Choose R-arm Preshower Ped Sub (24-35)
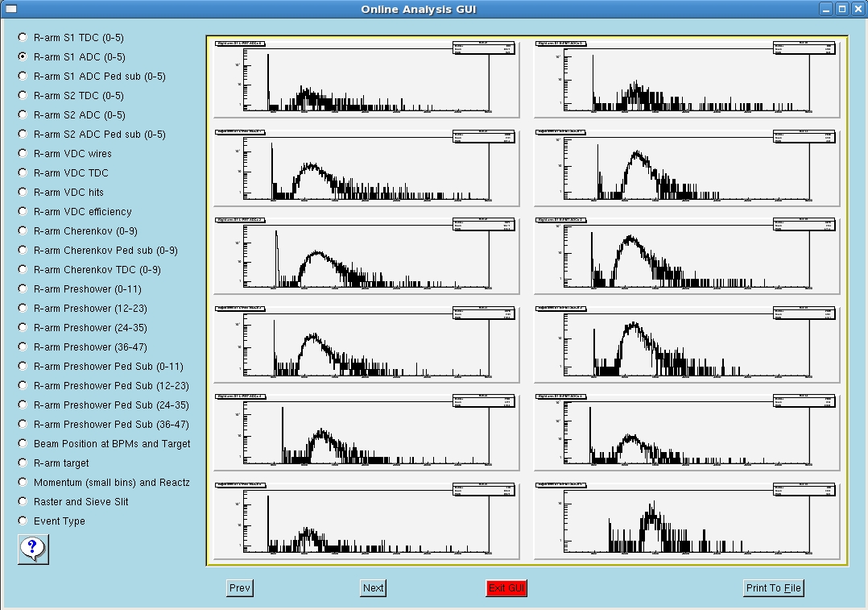Viewport: 868px width, 610px height. 104,405
